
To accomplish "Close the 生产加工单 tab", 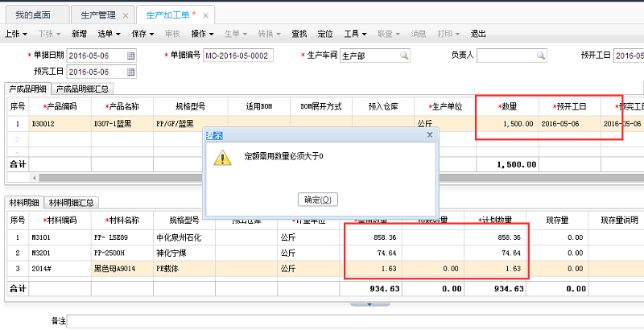I will coord(206,16).
